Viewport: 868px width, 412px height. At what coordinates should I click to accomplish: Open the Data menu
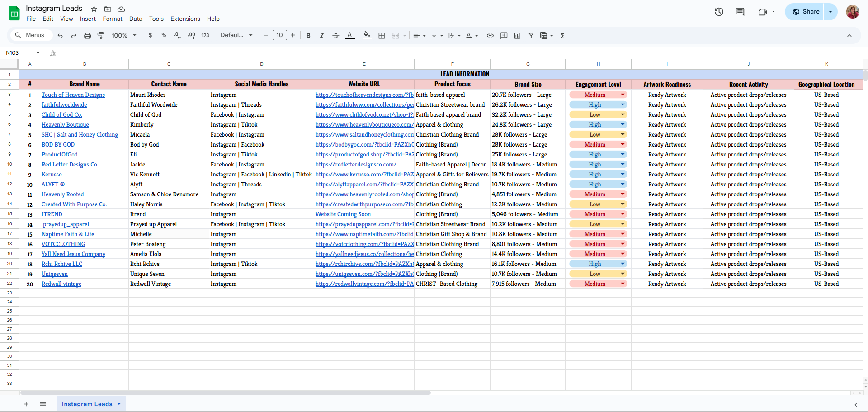136,19
